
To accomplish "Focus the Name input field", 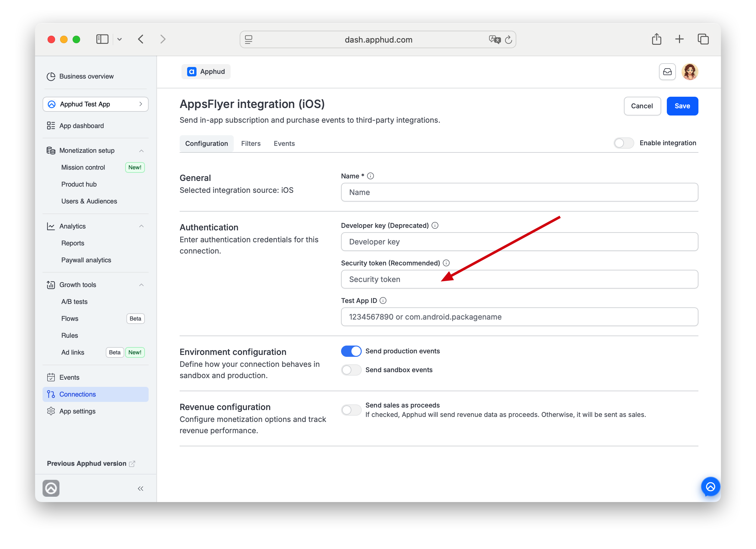I will [x=519, y=192].
